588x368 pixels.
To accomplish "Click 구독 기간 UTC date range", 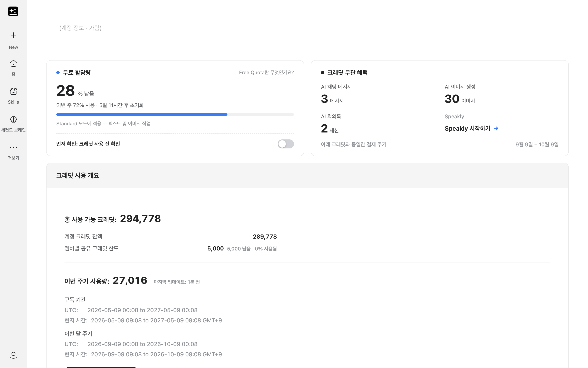I will point(142,310).
